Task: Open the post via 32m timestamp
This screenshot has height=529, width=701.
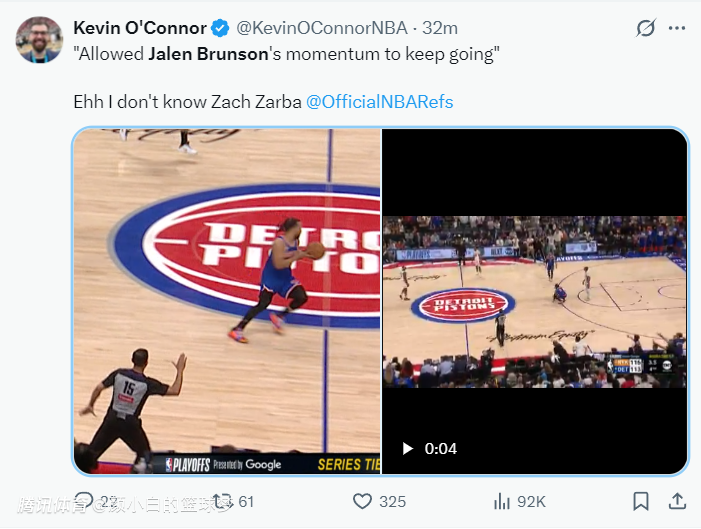Action: [440, 28]
